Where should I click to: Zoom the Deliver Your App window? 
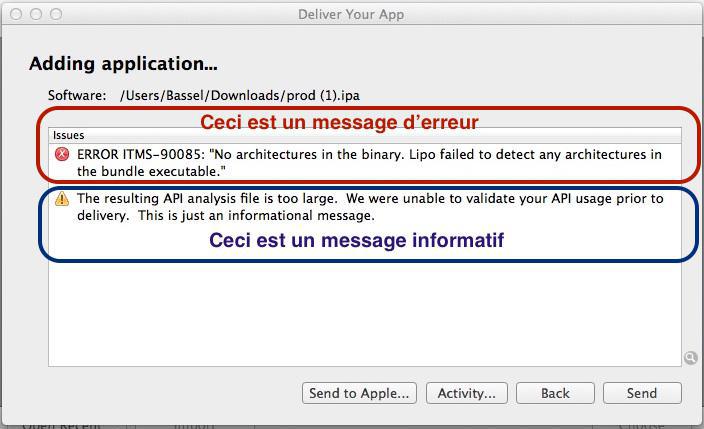(56, 14)
